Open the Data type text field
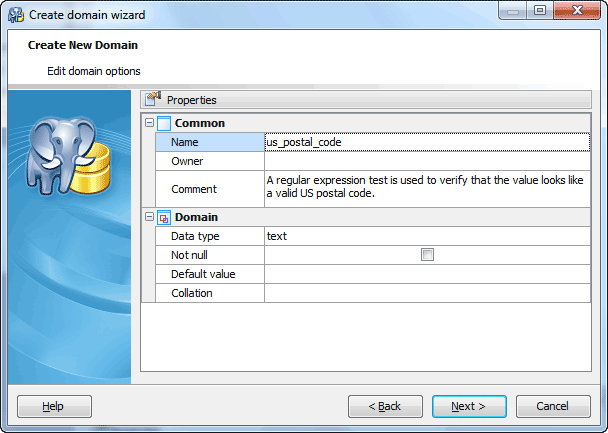 tap(427, 236)
